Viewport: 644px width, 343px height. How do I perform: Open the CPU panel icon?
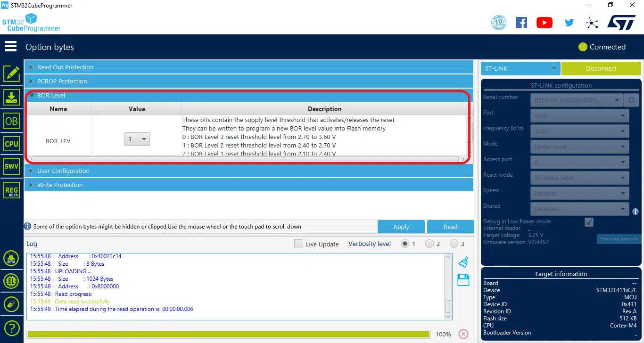point(11,144)
